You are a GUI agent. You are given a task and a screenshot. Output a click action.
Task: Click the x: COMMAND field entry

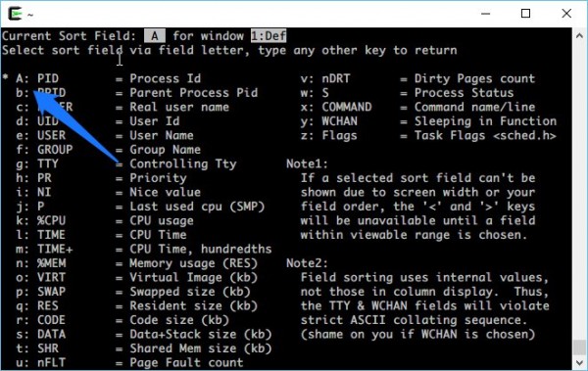(336, 107)
